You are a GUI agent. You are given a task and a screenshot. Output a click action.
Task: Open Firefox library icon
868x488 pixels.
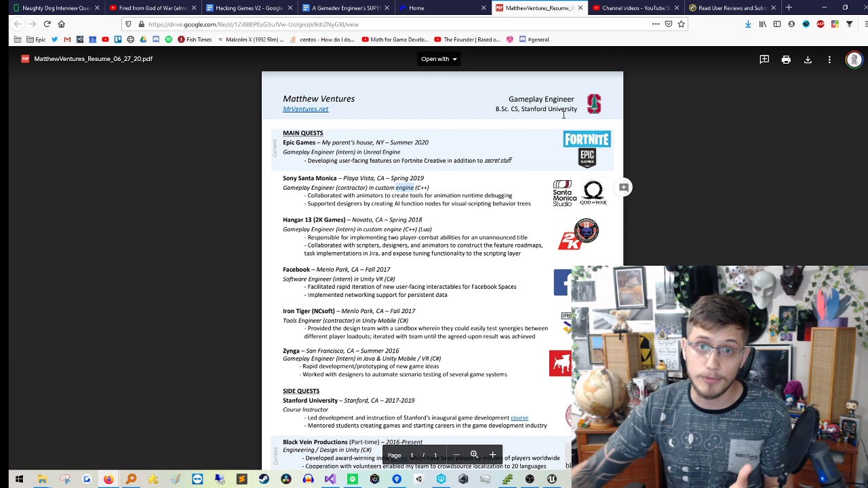763,24
